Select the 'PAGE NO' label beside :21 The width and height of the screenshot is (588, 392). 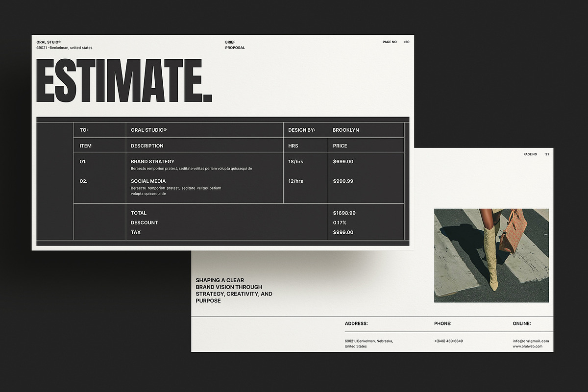(530, 154)
